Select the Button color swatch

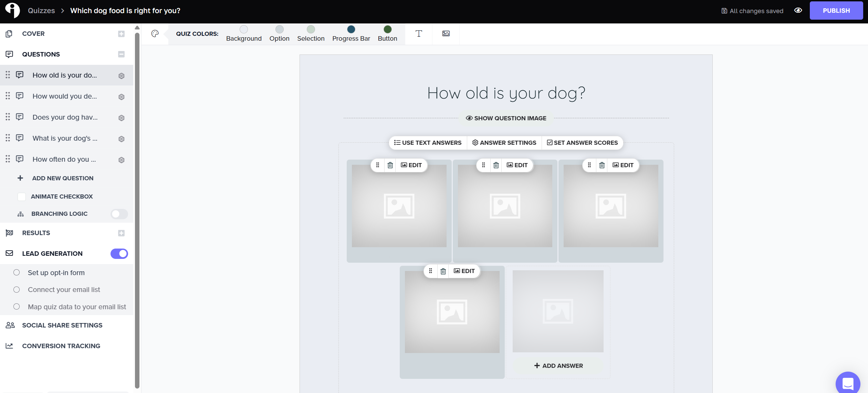pos(387,29)
